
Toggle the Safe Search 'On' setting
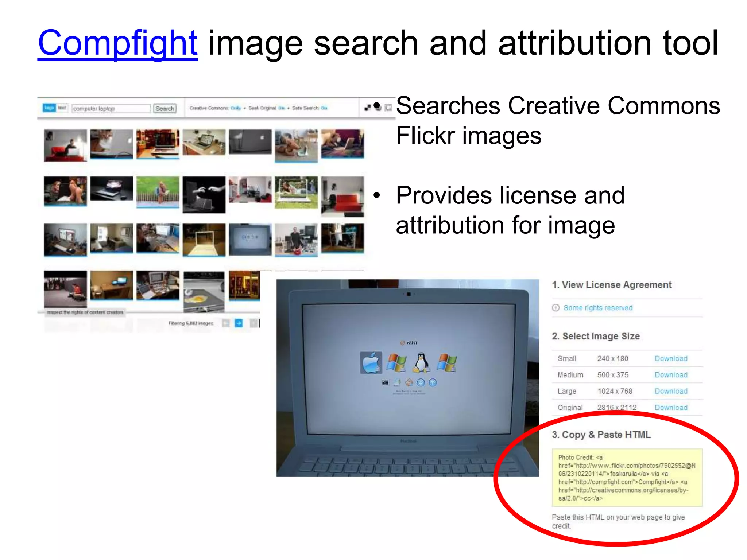click(324, 108)
